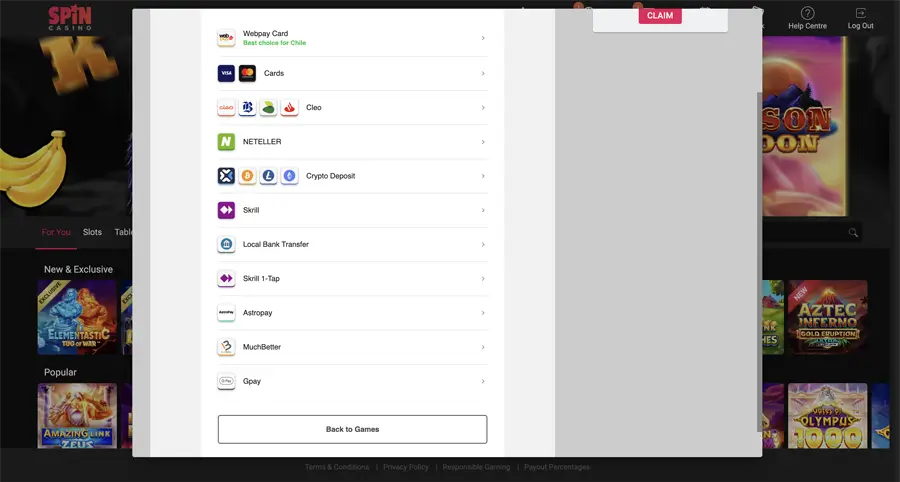
Task: Expand Skrill option chevron
Action: 483,210
